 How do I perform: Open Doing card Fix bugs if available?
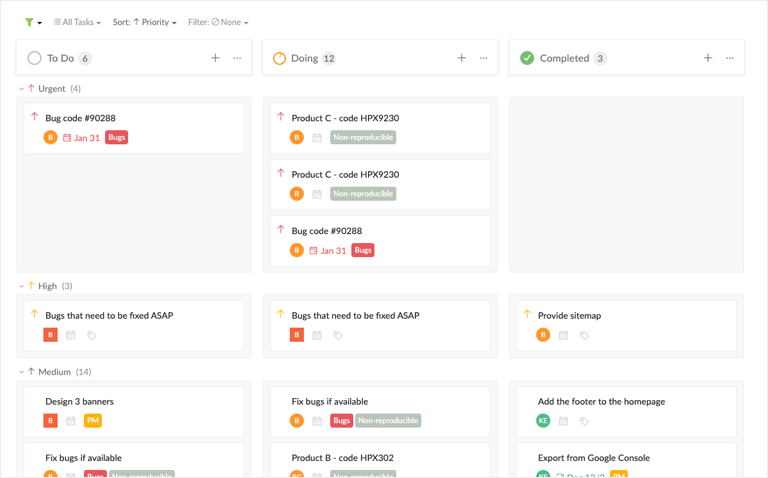(x=380, y=411)
